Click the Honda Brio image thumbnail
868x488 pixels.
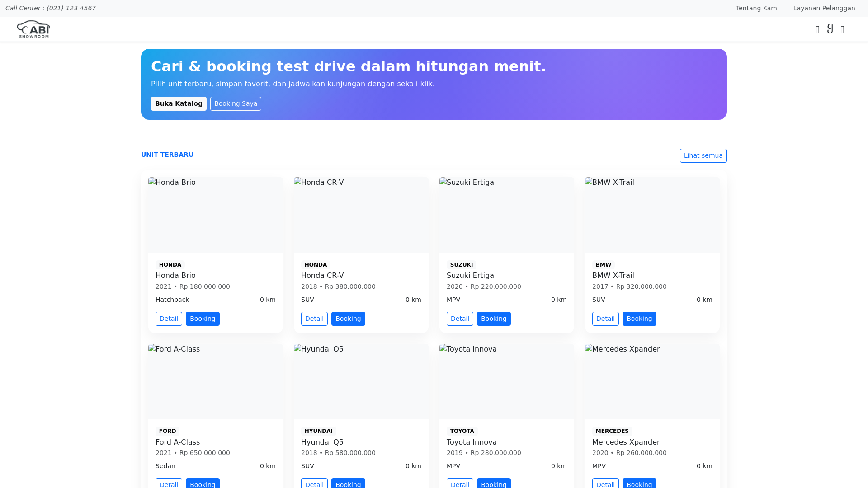click(x=215, y=215)
